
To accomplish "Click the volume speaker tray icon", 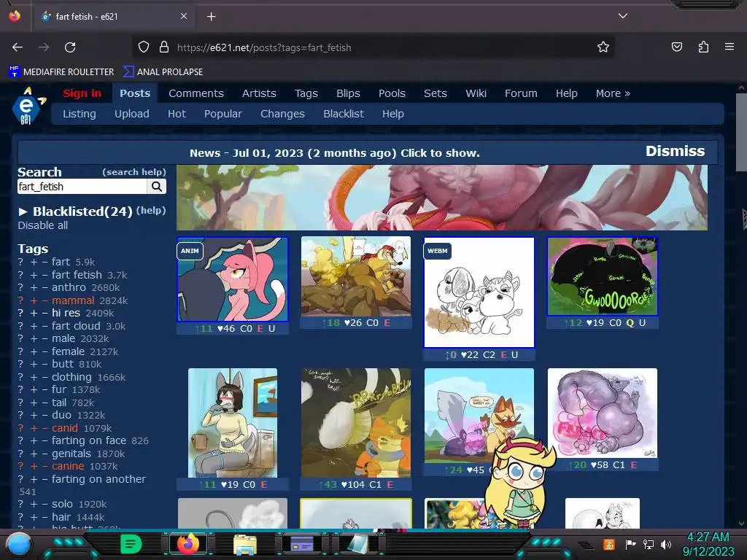I will [x=666, y=544].
